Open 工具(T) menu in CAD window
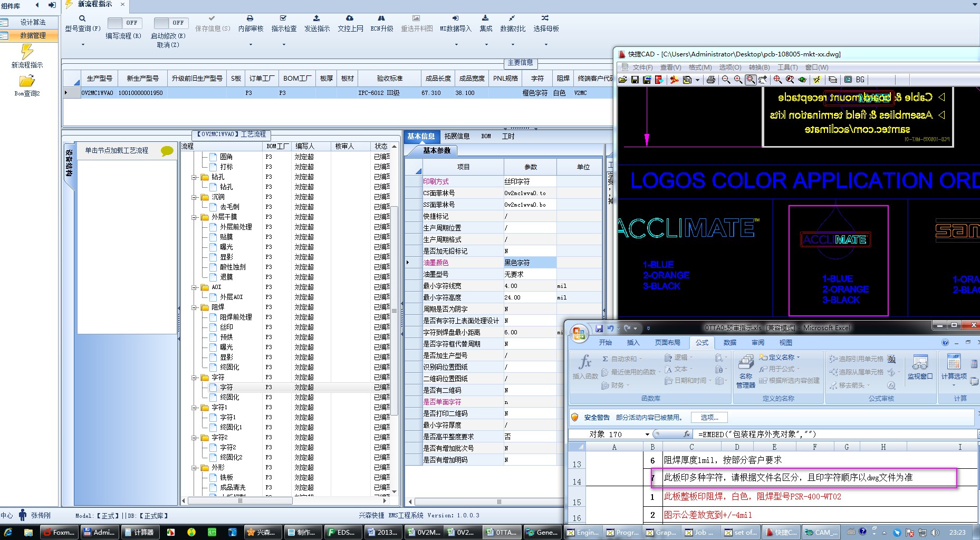The image size is (980, 540). click(787, 67)
